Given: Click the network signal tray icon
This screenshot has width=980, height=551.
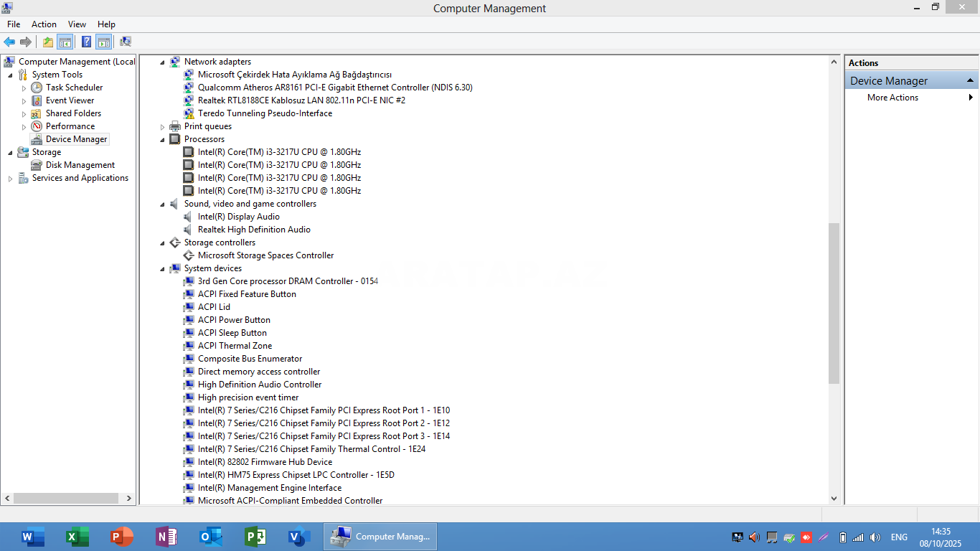Looking at the screenshot, I should [x=858, y=537].
